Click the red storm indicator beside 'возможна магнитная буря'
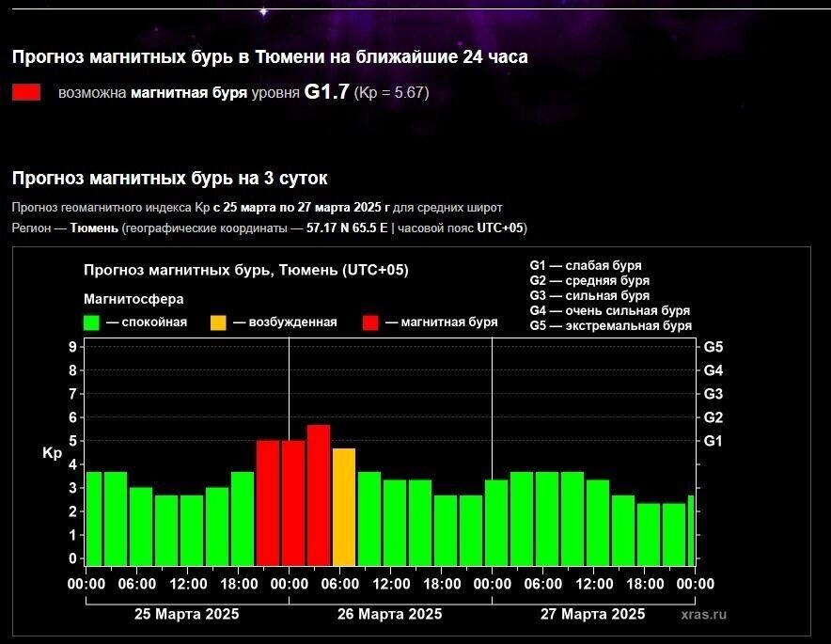The height and width of the screenshot is (644, 831). click(26, 92)
